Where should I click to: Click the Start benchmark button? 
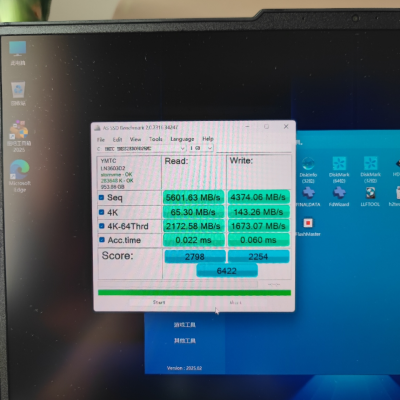(x=159, y=302)
